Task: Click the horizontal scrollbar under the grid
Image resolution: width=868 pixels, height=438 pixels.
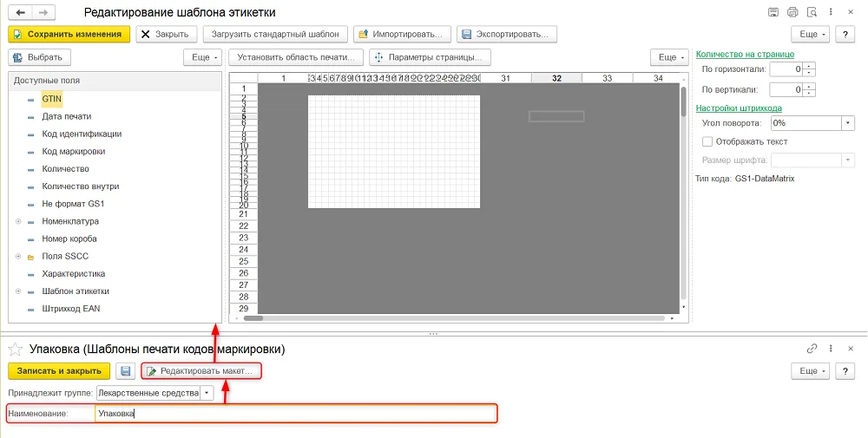Action: coord(454,318)
